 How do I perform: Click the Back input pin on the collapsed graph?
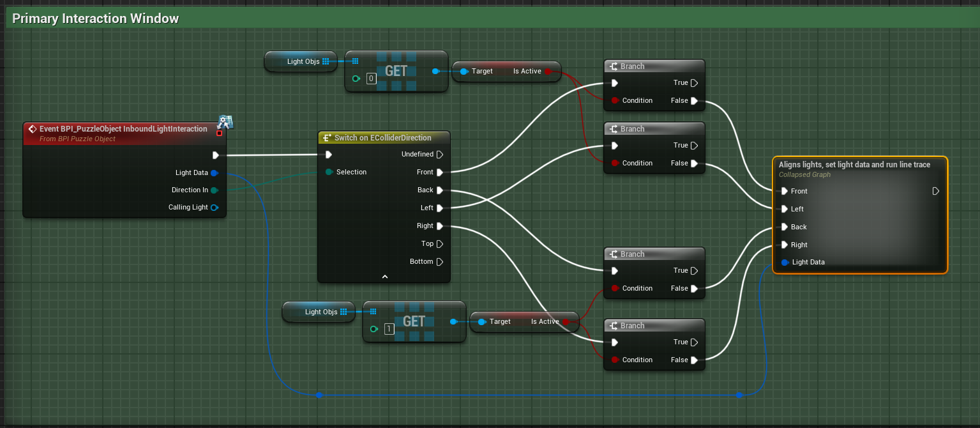click(x=785, y=227)
